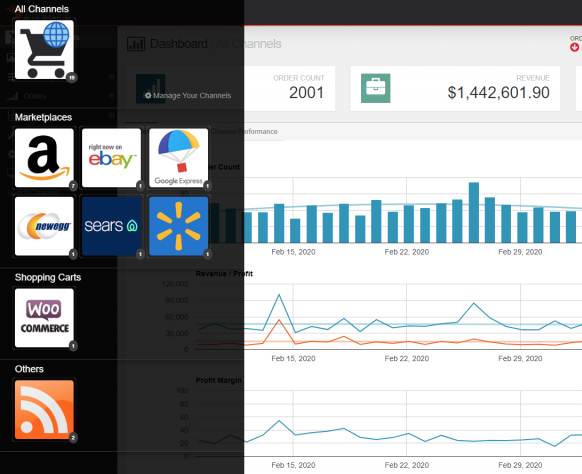Click the Dashboard bar chart icon
The image size is (582, 474).
136,44
